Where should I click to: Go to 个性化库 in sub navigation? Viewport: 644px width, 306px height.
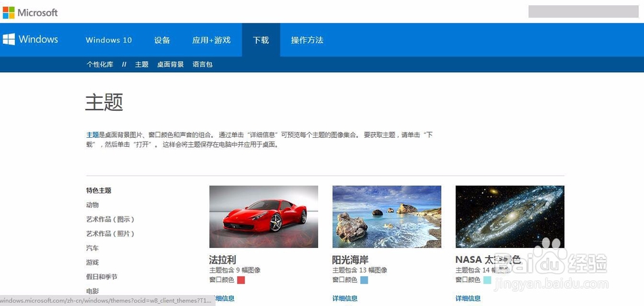click(x=100, y=64)
